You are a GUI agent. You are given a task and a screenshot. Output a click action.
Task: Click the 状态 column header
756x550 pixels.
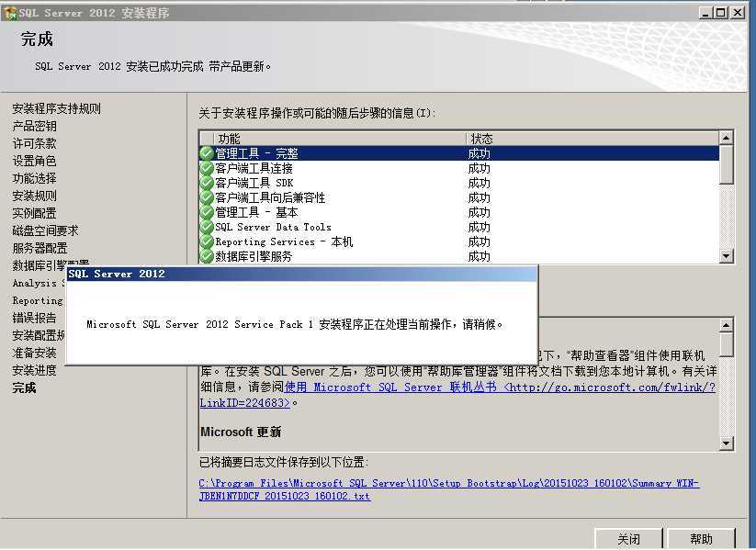tap(592, 139)
